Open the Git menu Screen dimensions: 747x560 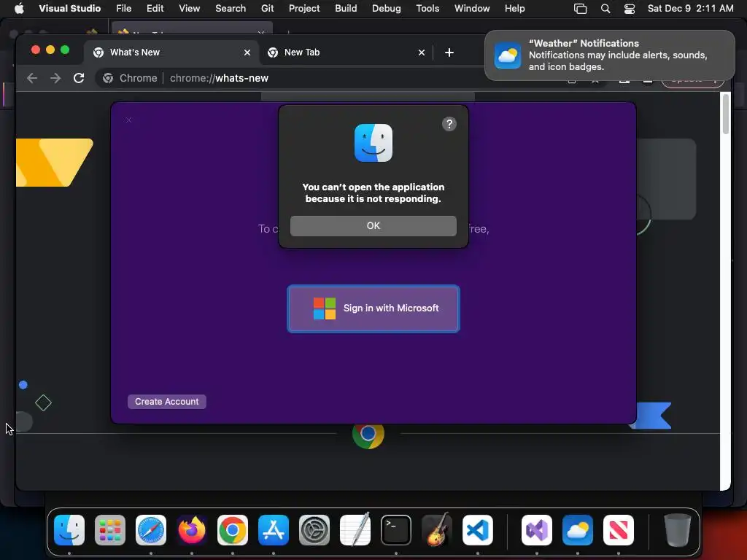pos(267,8)
